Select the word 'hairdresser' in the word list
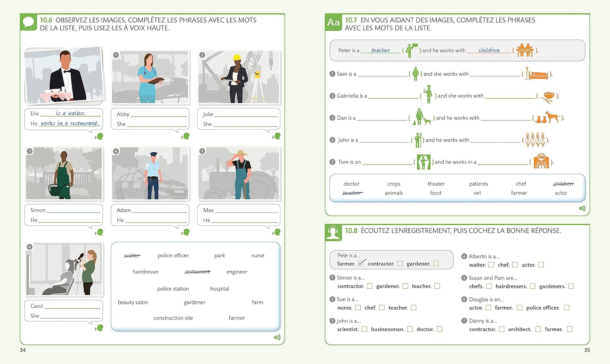 point(146,272)
